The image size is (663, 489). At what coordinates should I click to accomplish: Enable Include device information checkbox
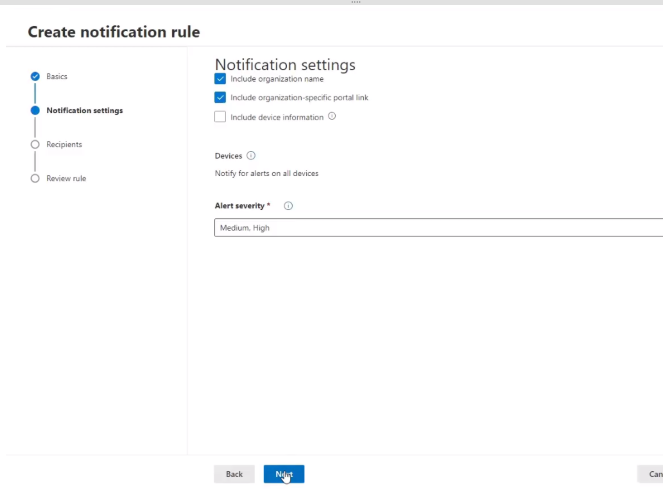(x=220, y=117)
